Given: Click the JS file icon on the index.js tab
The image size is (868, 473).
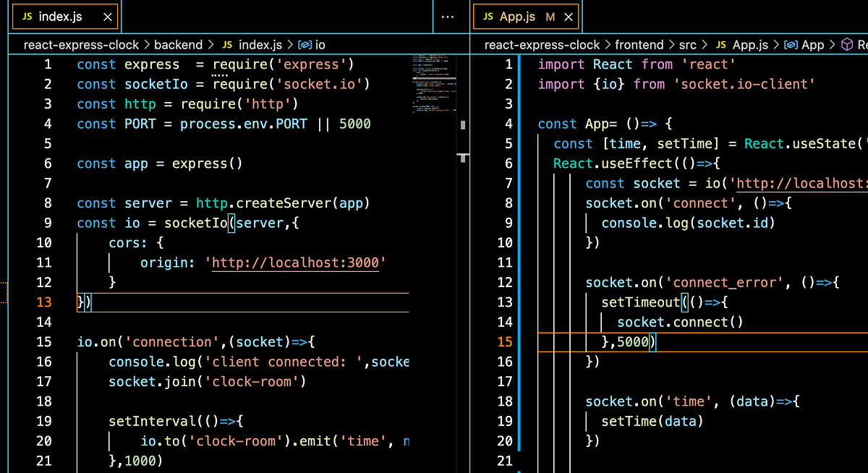Looking at the screenshot, I should click(x=26, y=14).
